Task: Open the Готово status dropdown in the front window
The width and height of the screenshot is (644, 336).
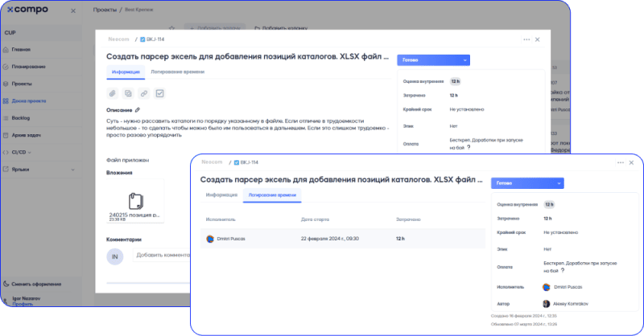Action: coord(527,183)
